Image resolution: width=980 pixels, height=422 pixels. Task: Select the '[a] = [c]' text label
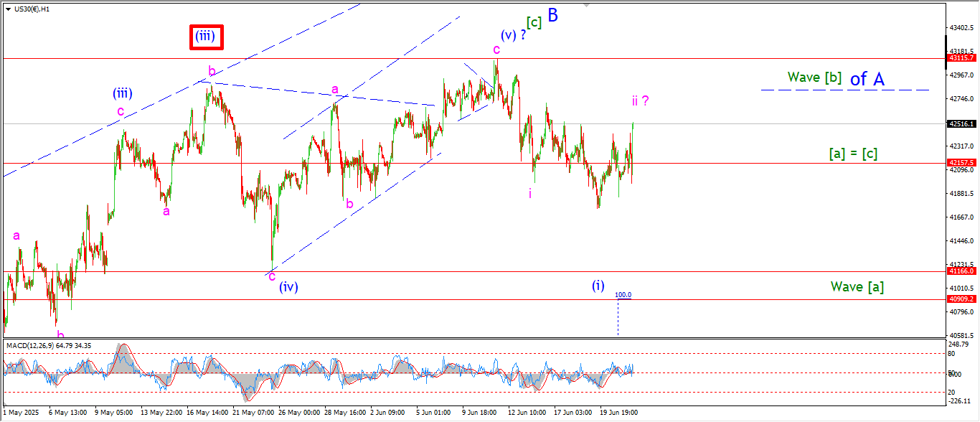click(x=853, y=153)
